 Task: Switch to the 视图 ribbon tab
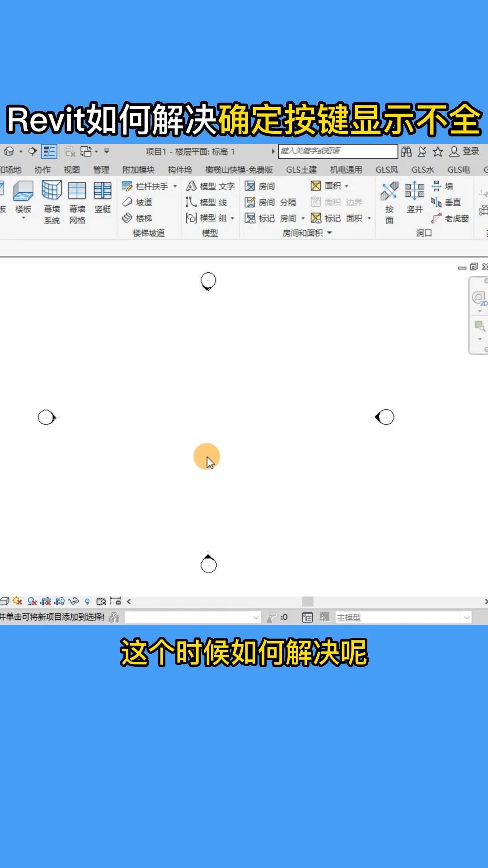pyautogui.click(x=71, y=170)
